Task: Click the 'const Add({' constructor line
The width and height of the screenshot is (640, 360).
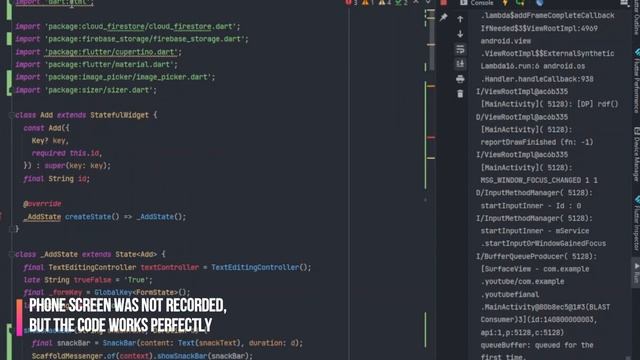Action: click(x=47, y=128)
